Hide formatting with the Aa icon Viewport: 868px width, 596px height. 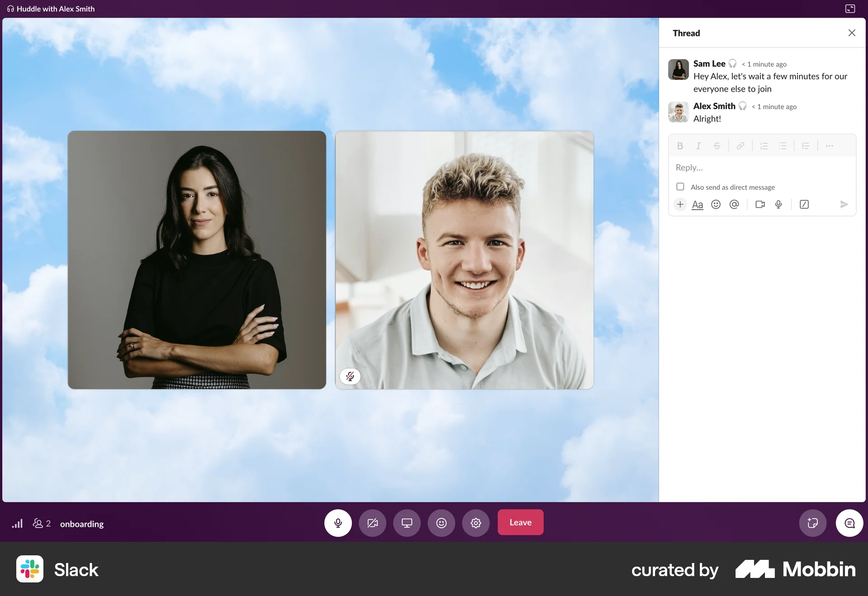tap(698, 204)
